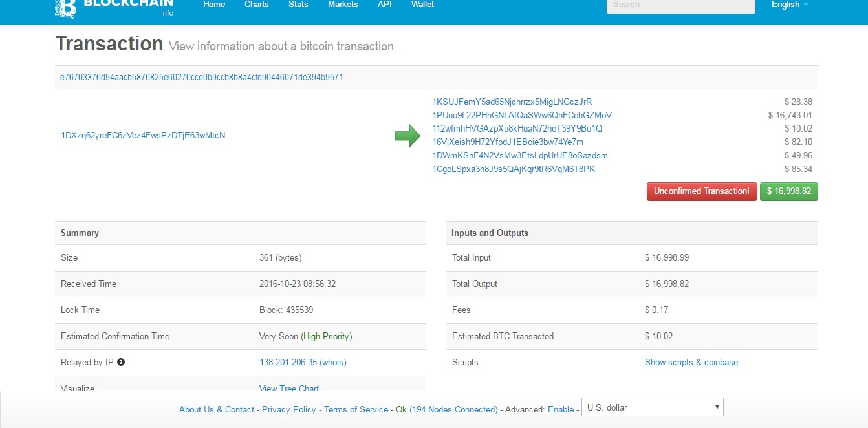Click the Blockchain logo icon
This screenshot has height=428, width=868.
(x=65, y=6)
